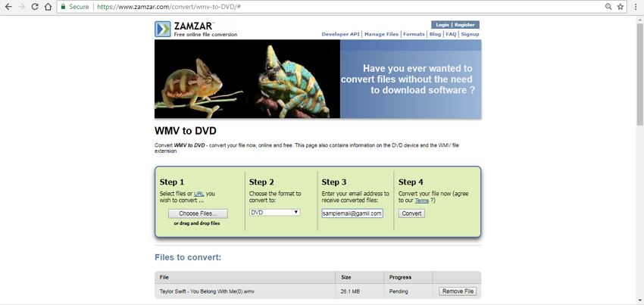Click the browser back arrow
Viewport: 644px width, 305px height.
tap(8, 7)
